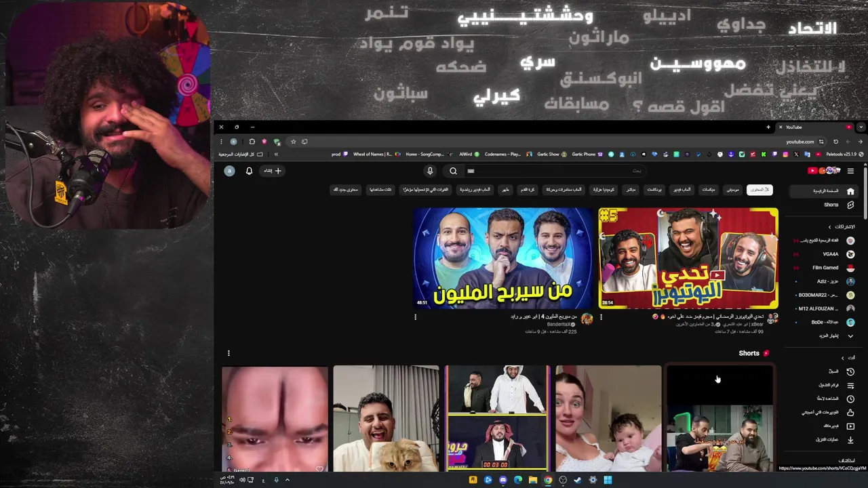Image resolution: width=868 pixels, height=488 pixels.
Task: Click the YouTube logo
Action: (824, 171)
